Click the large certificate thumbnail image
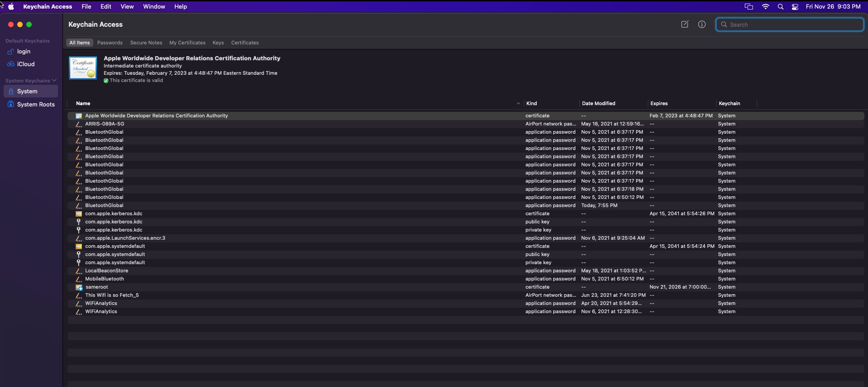Screen dimensions: 868x387 pos(83,68)
